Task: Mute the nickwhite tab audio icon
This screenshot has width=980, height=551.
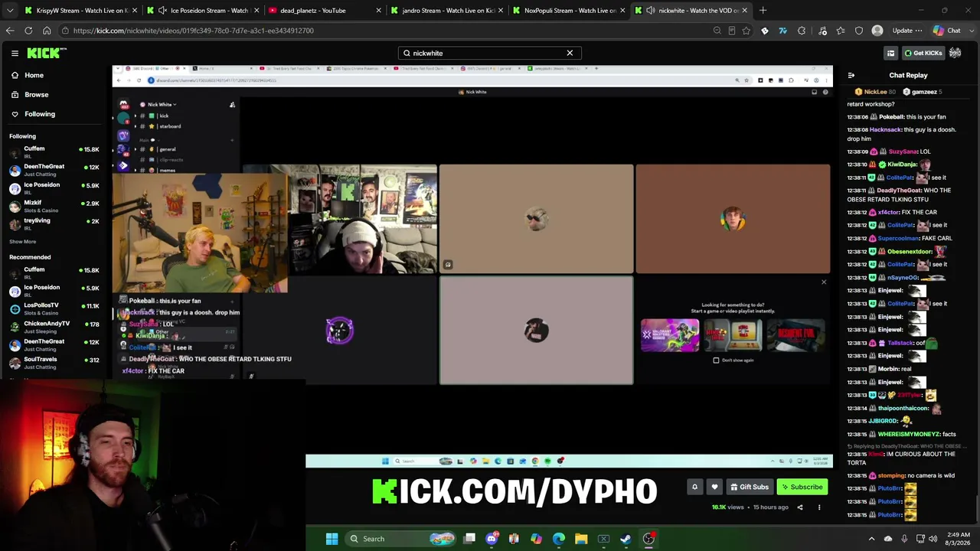Action: pos(650,11)
